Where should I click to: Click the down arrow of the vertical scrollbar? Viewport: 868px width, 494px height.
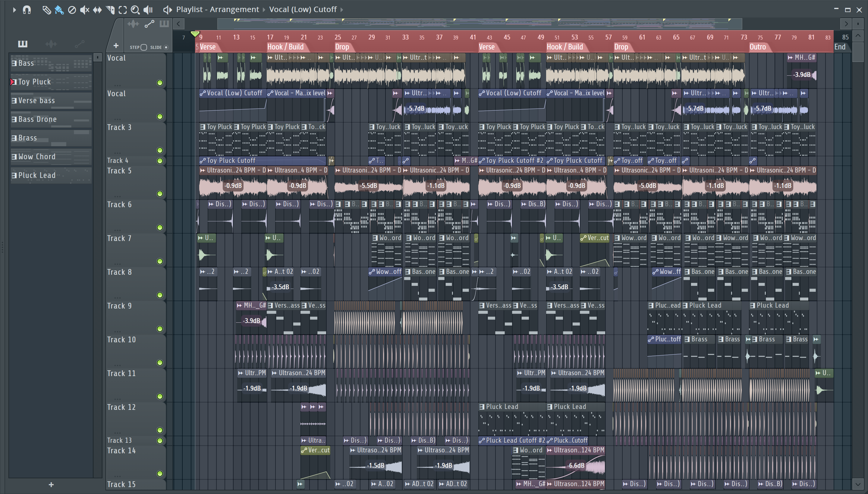pyautogui.click(x=858, y=484)
